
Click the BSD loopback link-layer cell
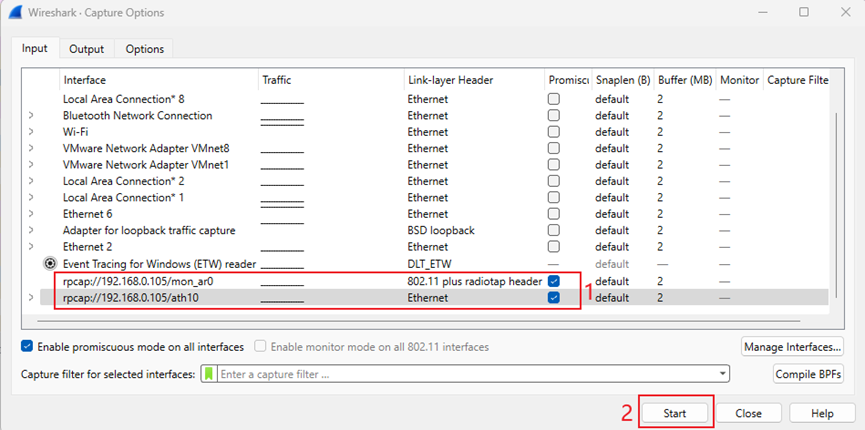pos(441,230)
